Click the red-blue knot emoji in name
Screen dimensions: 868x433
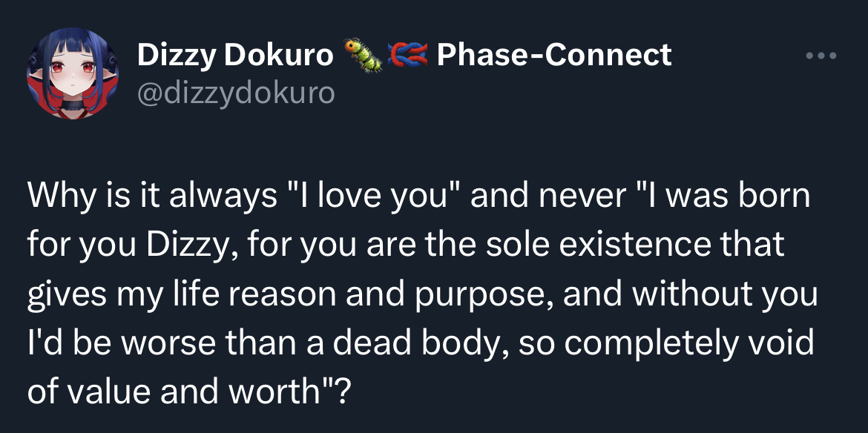pyautogui.click(x=409, y=55)
